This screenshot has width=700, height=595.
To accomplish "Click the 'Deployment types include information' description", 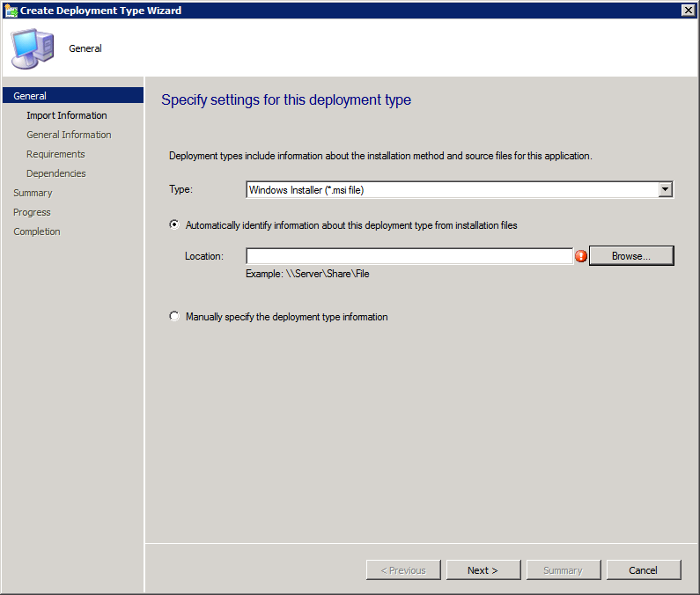I will click(x=380, y=156).
